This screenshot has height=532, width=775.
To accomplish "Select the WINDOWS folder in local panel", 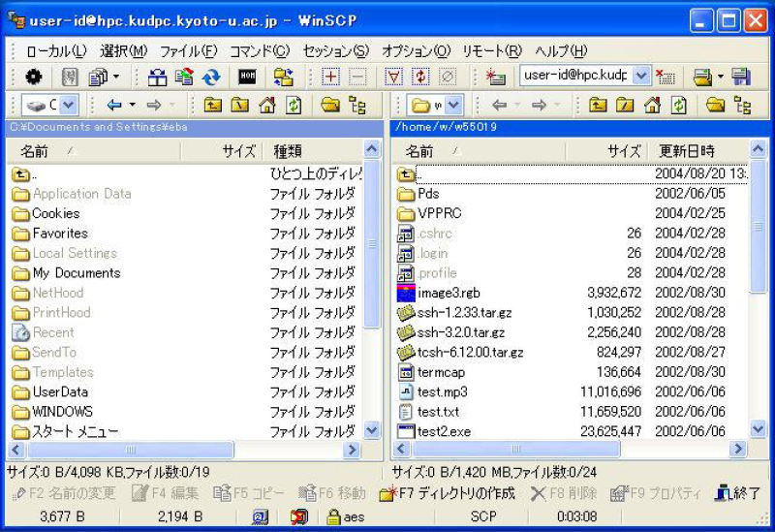I will pyautogui.click(x=62, y=412).
